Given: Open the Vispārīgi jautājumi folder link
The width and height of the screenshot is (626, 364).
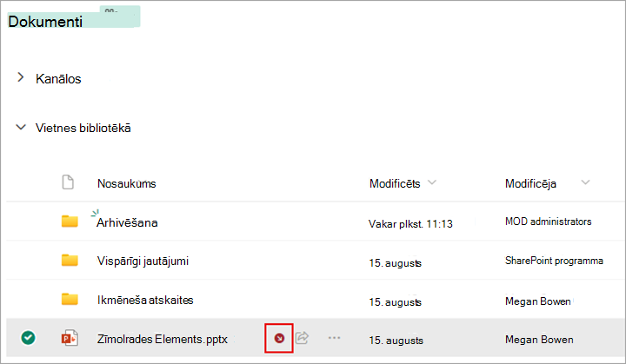Looking at the screenshot, I should coord(143,261).
